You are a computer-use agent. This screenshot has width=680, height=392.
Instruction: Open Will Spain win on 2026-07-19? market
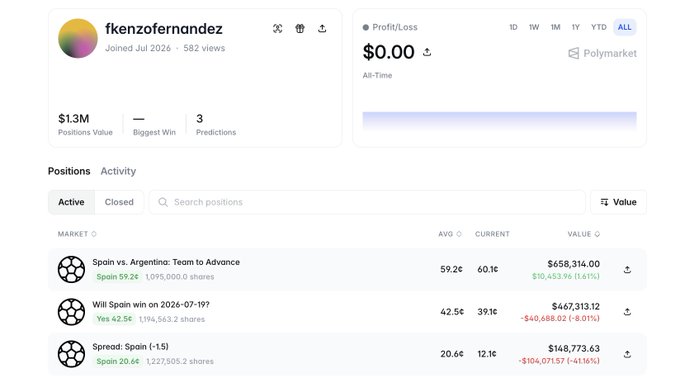(151, 305)
